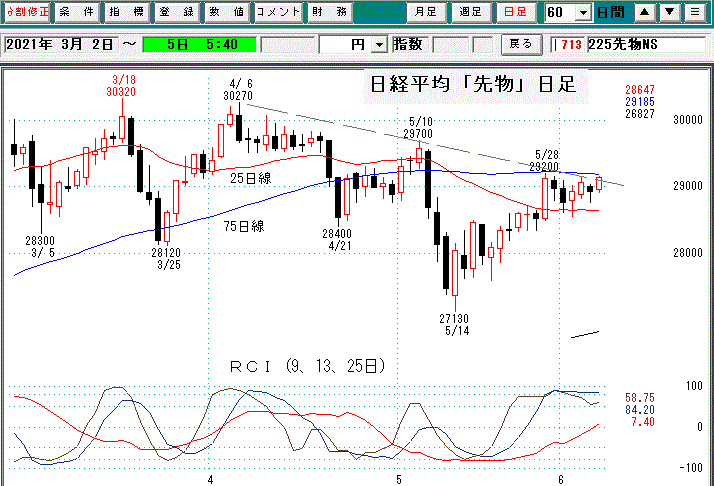The image size is (714, 486).
Task: Show the 数値 values button
Action: coord(226,12)
